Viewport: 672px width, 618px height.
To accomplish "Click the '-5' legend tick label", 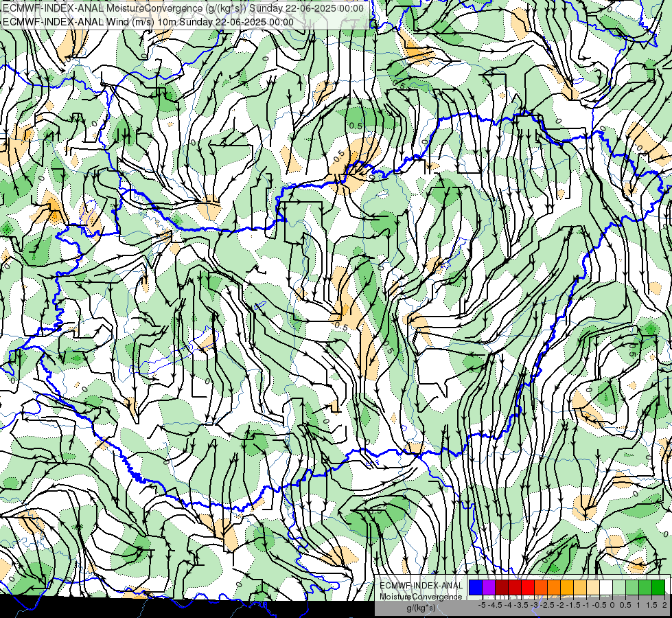I will 482,605.
